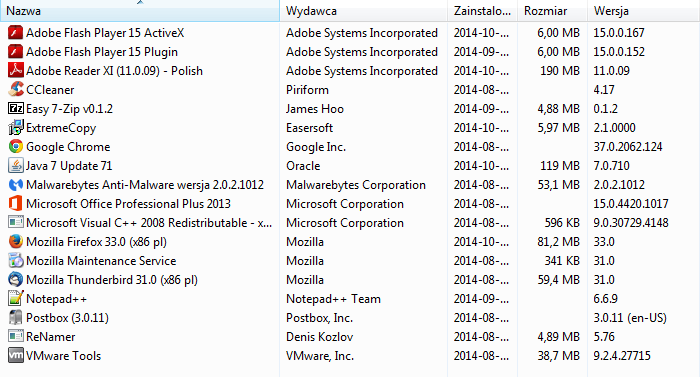
Task: Select the 'Easy 7-Zip v0.1.2' entry name
Action: pos(69,109)
